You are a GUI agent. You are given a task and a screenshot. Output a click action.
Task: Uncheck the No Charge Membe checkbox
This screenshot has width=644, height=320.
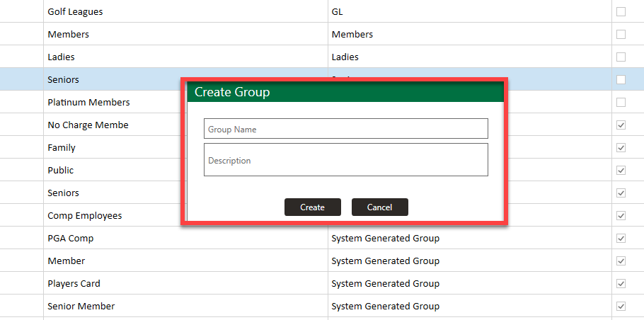(621, 125)
